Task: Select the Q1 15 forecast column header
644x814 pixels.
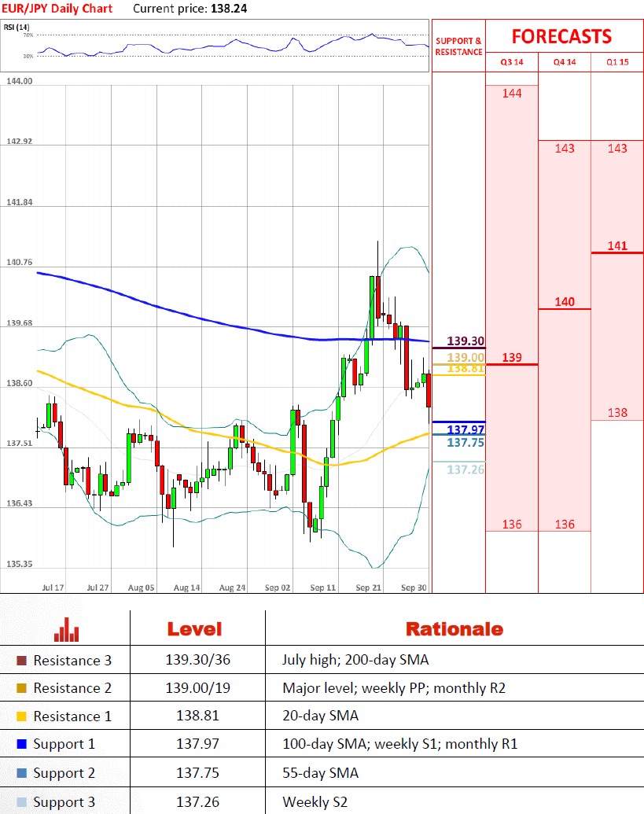Action: click(617, 62)
